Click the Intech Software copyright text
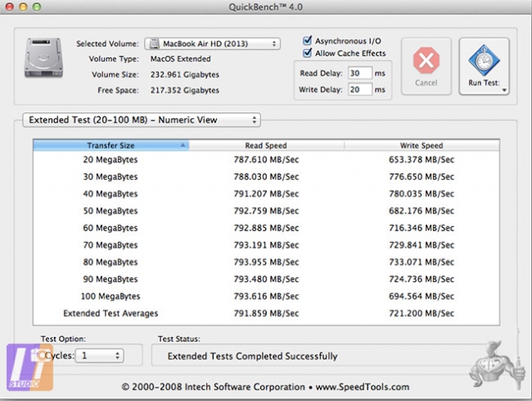This screenshot has width=532, height=401. [265, 386]
